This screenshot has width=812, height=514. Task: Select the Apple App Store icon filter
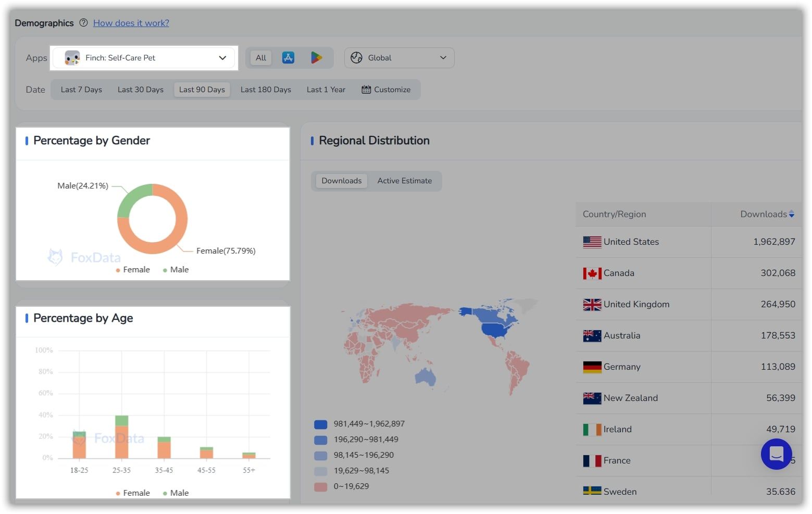pos(288,58)
